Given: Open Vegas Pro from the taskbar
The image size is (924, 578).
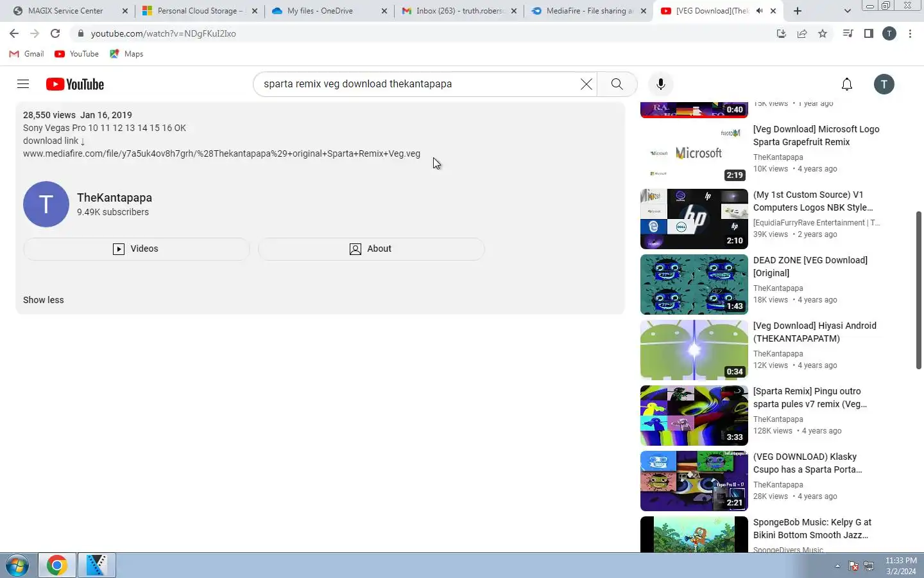Looking at the screenshot, I should point(96,566).
